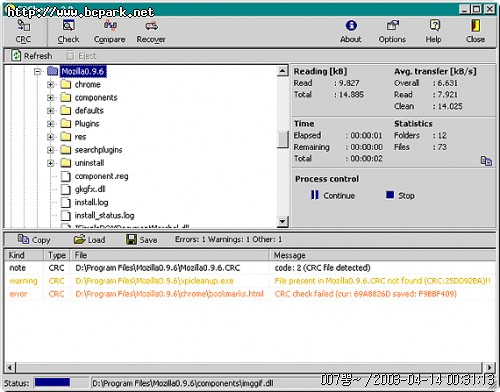The height and width of the screenshot is (392, 500).
Task: Copy statistics with the small copy icon
Action: tap(486, 161)
